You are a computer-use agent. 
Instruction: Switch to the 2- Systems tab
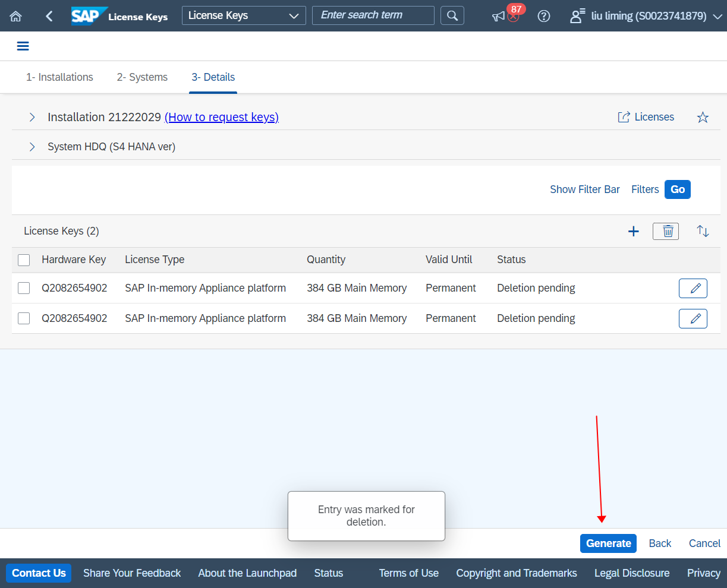pos(142,77)
